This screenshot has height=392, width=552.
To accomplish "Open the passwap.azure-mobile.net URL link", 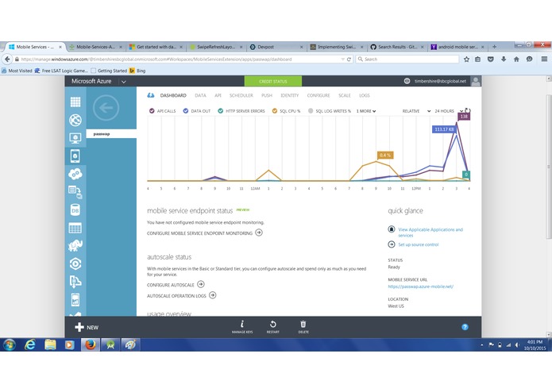I will (420, 286).
